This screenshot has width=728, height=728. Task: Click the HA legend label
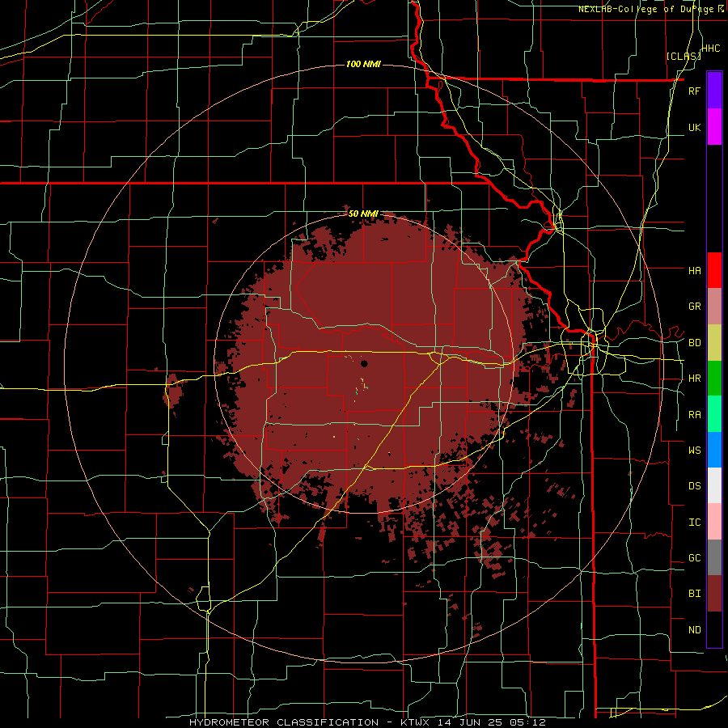(694, 271)
